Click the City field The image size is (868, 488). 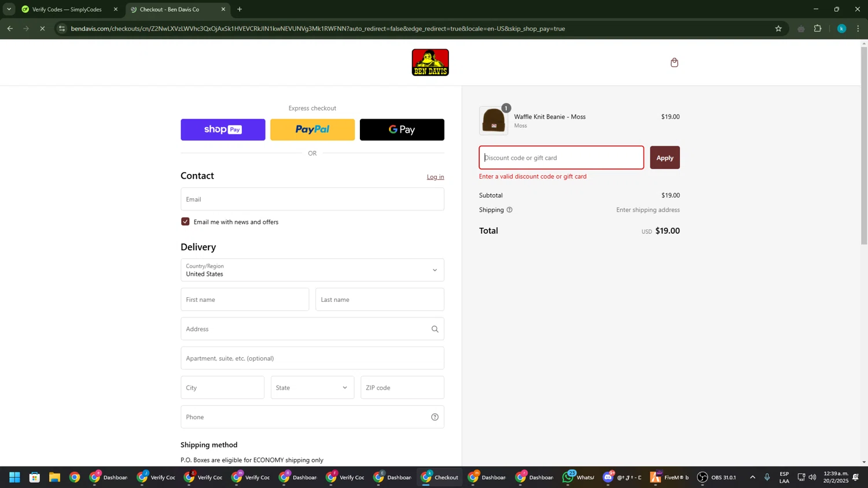pyautogui.click(x=222, y=387)
